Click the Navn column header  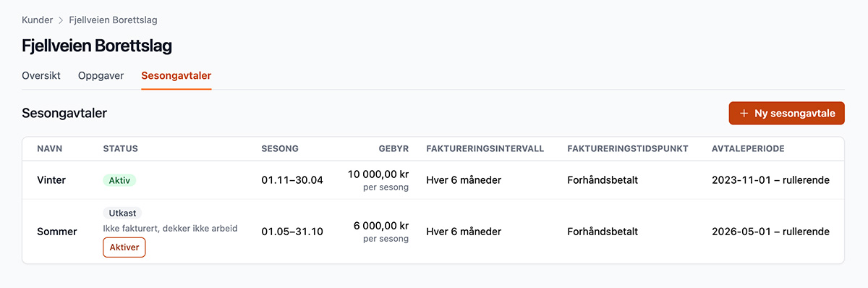[50, 149]
